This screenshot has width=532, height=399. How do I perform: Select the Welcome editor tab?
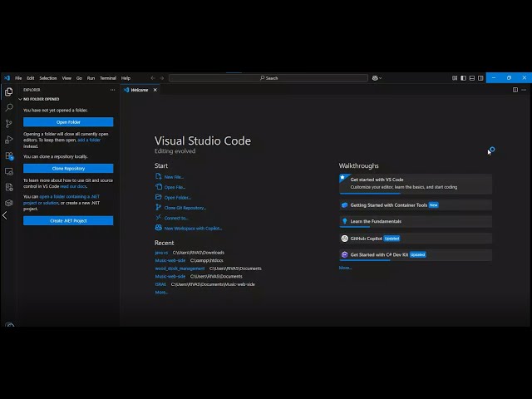click(140, 90)
